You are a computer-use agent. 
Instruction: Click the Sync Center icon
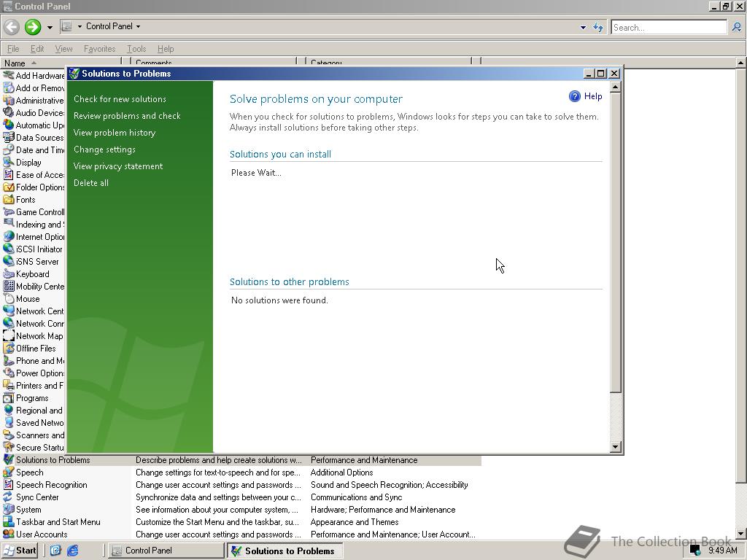[x=9, y=497]
